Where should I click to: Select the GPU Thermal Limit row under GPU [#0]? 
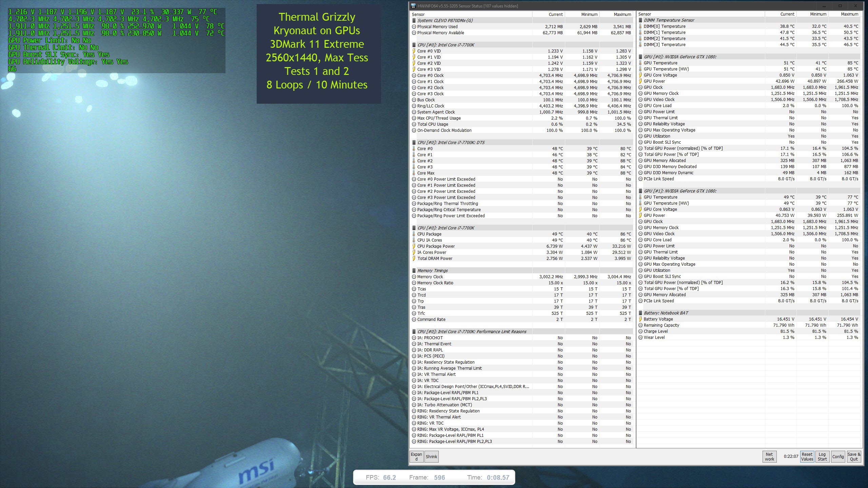[660, 118]
